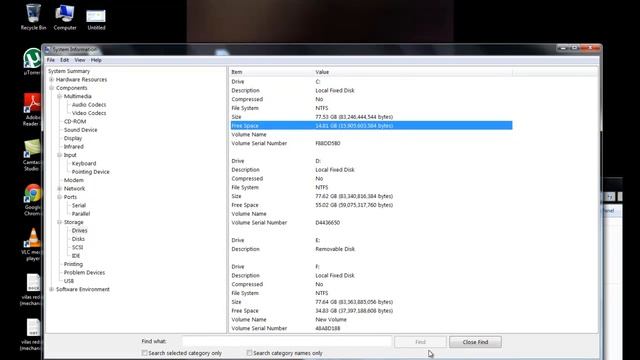Select Sound Device tree item
The height and width of the screenshot is (360, 640).
[x=80, y=130]
